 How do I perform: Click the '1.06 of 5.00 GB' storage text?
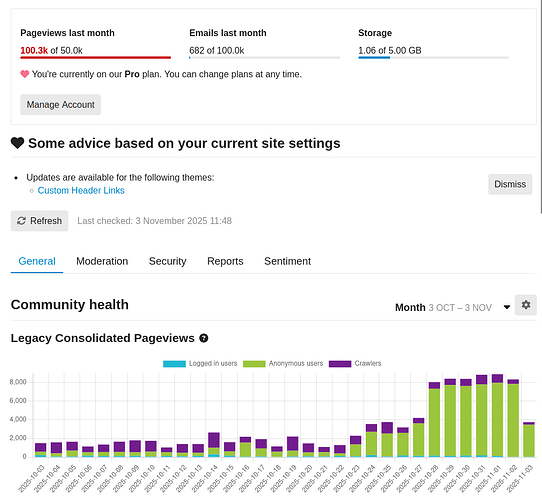390,50
